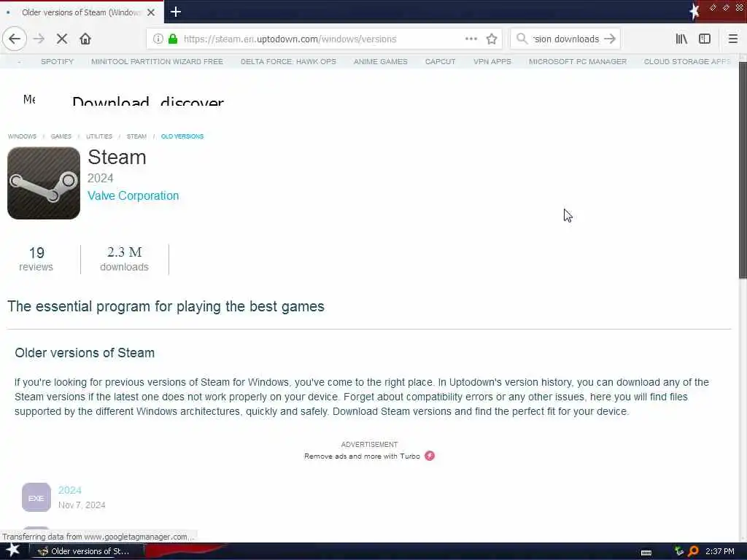Open MICROSOFT PC MANAGER link
Screen dimensions: 747x560
click(578, 61)
